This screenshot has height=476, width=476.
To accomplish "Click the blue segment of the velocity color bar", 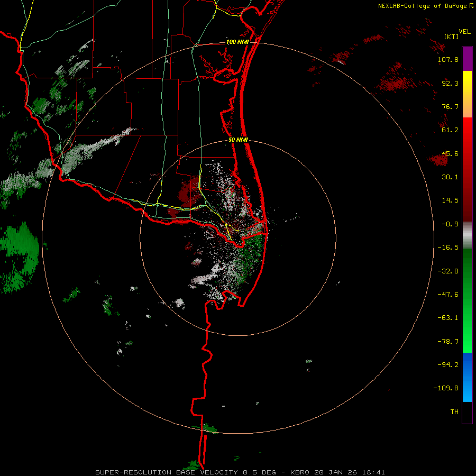I will (x=467, y=377).
